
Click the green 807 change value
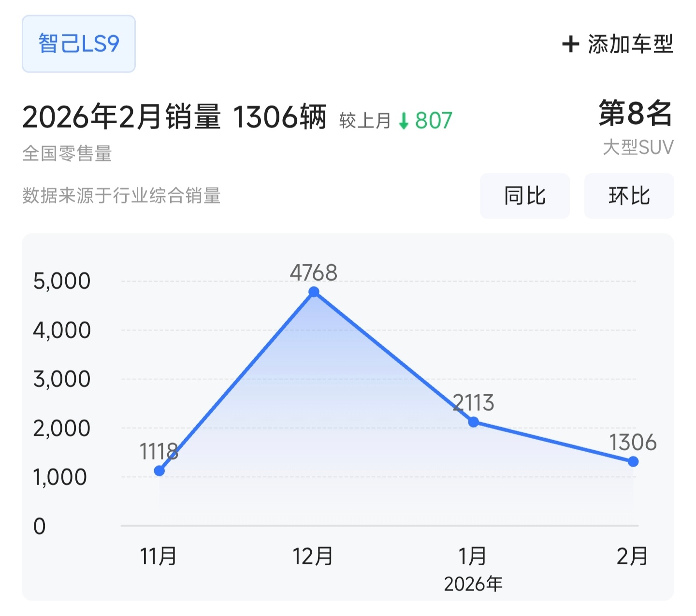click(x=434, y=121)
